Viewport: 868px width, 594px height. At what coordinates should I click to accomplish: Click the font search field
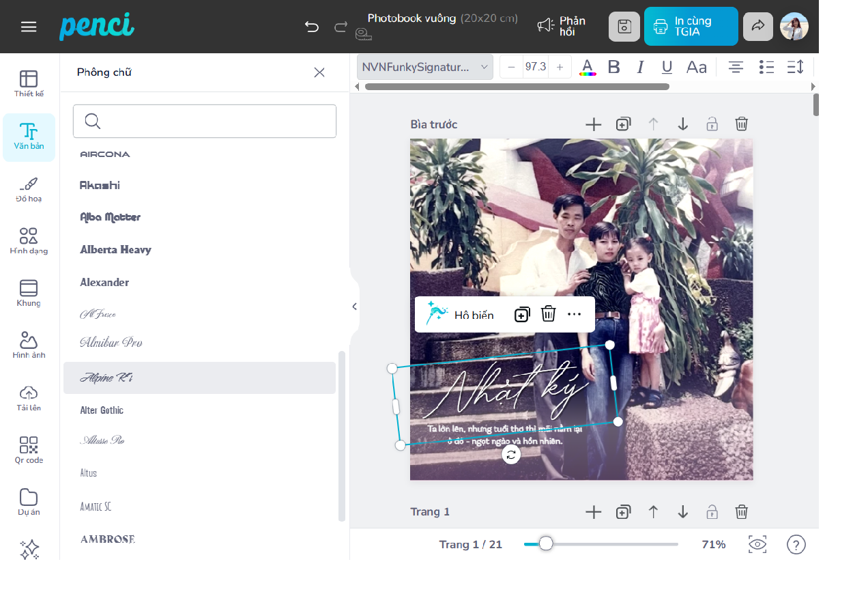click(205, 122)
